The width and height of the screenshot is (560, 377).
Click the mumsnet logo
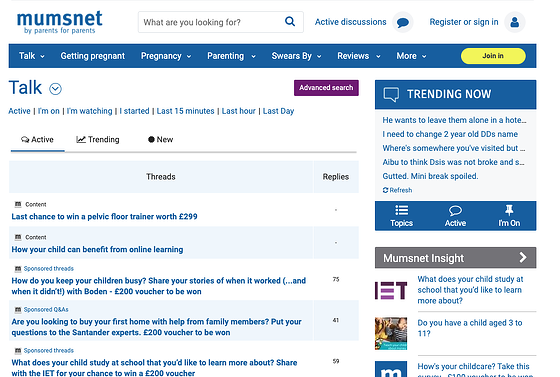point(60,22)
